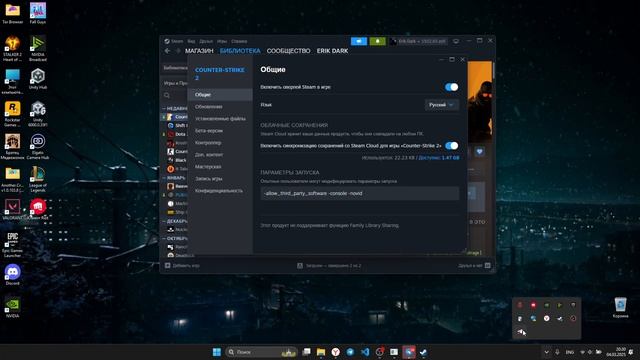640x360 pixels.
Task: Open the blue announcements button in Steam header
Action: click(x=359, y=41)
